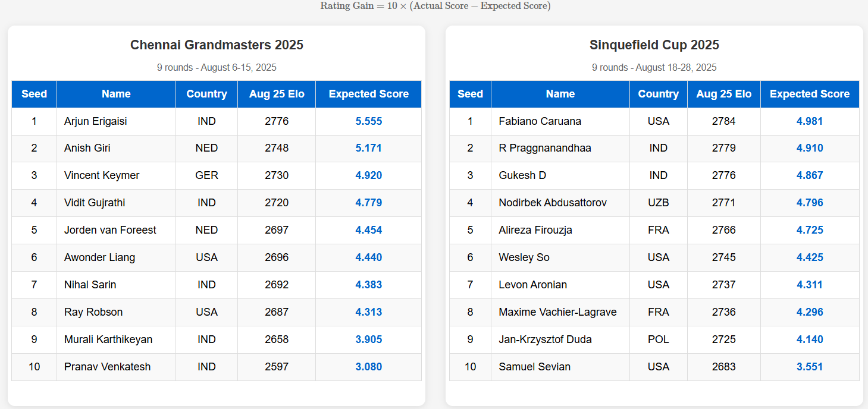Screen dimensions: 868x409
Task: Click Anish Giri's expected score 5.171
Action: [x=368, y=148]
